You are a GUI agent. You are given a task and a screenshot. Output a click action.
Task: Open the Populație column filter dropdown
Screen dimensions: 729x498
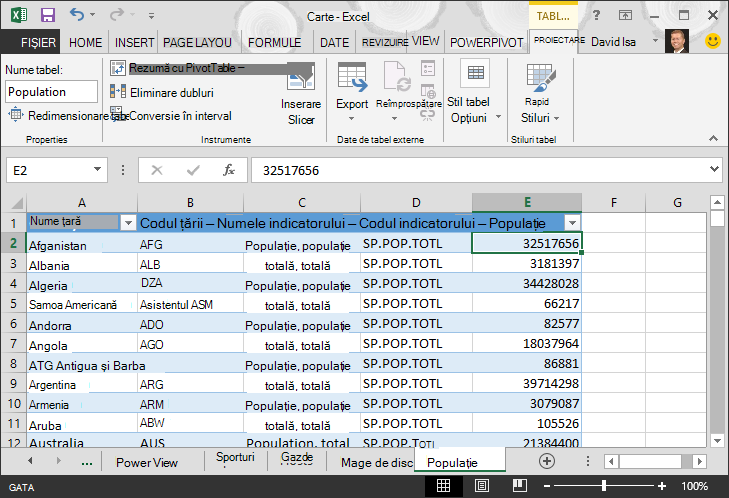pos(572,223)
